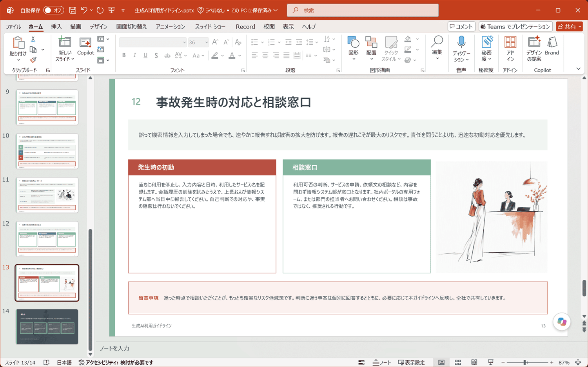Click the Redo icon in title bar
This screenshot has height=367, width=588.
[x=100, y=10]
